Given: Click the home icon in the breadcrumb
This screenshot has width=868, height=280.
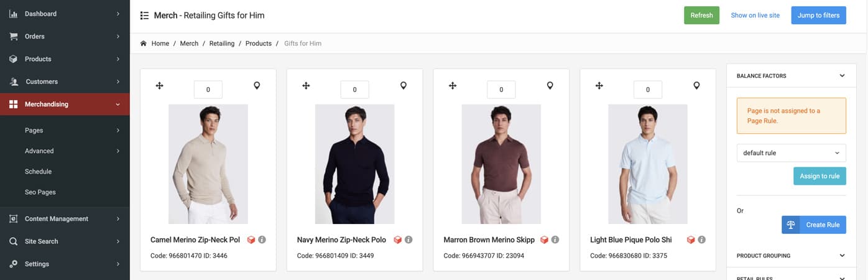Looking at the screenshot, I should 144,44.
